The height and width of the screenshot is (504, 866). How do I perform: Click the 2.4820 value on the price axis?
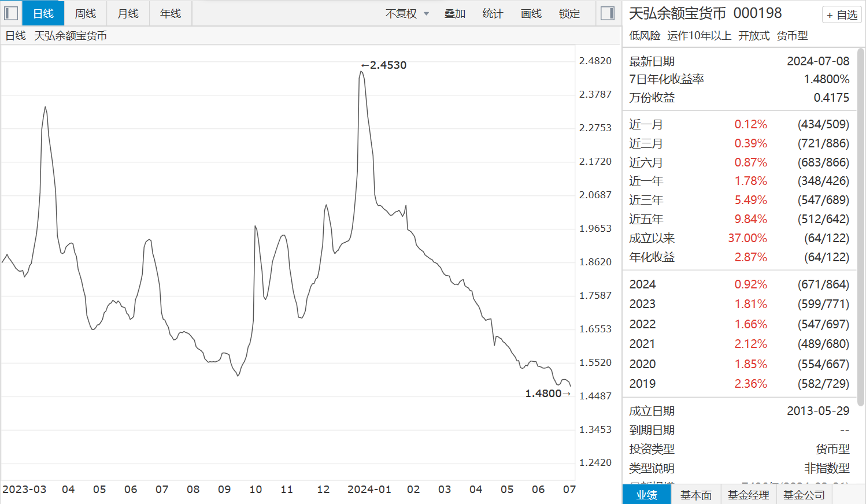tap(595, 61)
